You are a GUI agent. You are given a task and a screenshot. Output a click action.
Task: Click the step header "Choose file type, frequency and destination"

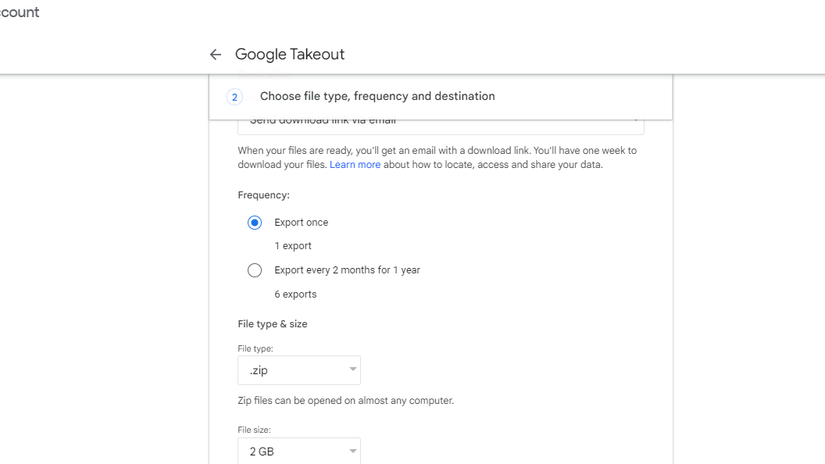[377, 97]
